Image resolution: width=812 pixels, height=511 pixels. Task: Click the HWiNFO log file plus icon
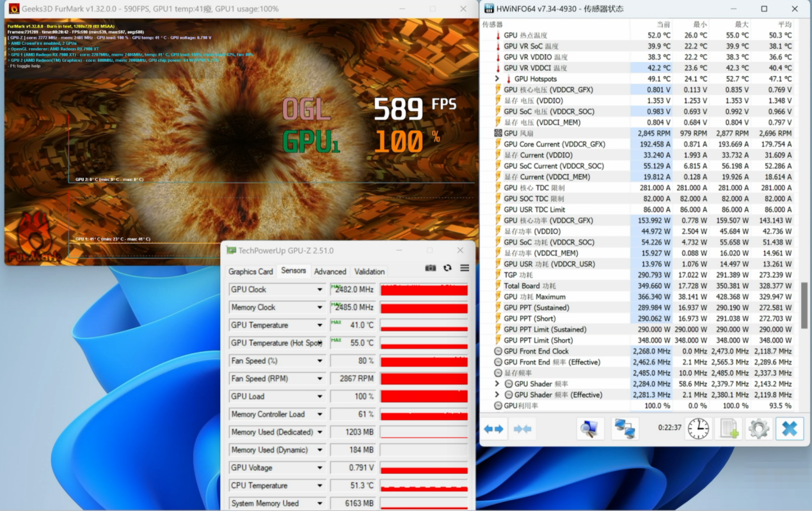729,428
